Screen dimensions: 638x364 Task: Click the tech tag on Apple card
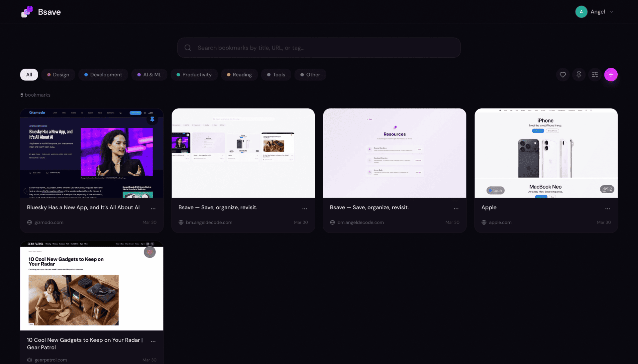click(x=495, y=191)
